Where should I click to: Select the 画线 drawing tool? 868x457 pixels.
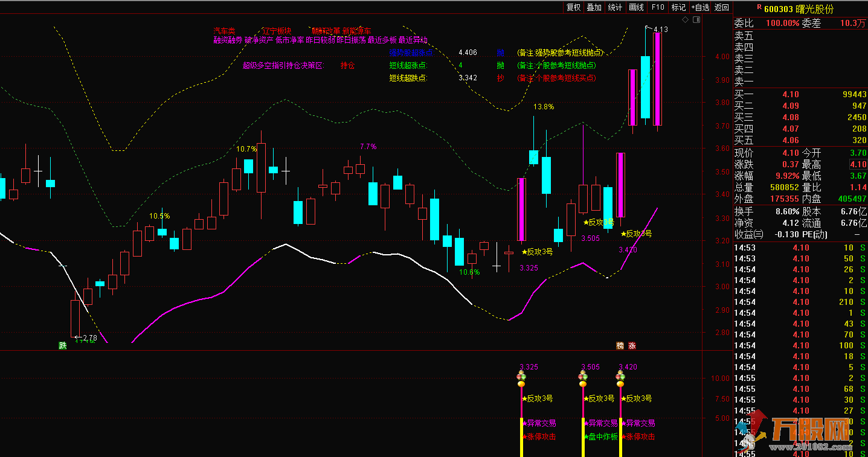(x=636, y=7)
